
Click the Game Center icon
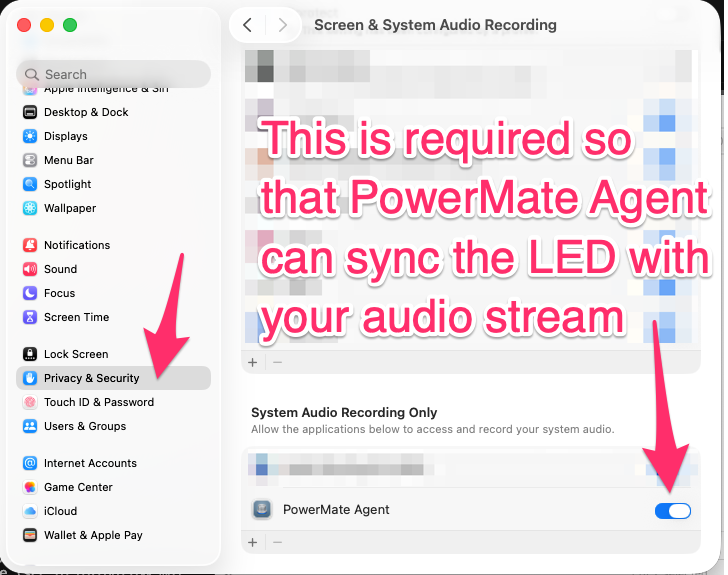(30, 487)
